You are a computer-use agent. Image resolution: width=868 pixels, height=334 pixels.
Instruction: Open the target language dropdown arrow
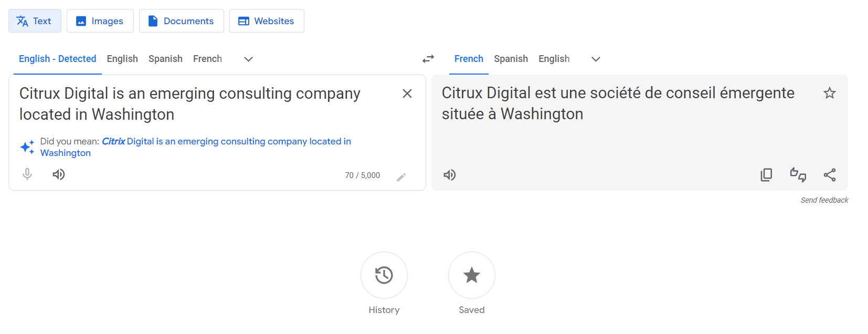(x=596, y=59)
